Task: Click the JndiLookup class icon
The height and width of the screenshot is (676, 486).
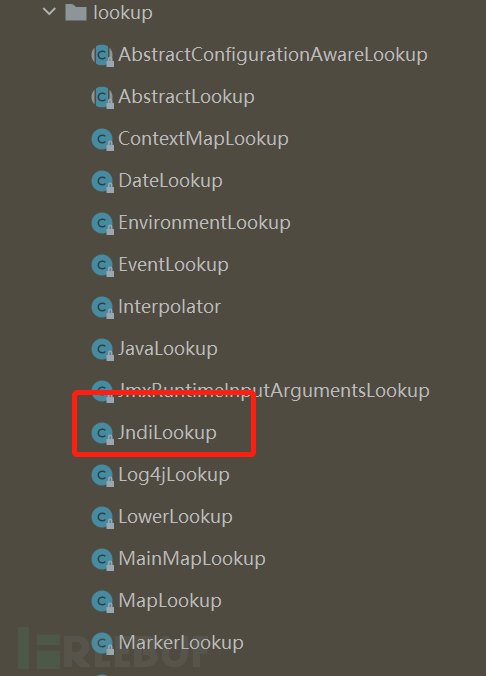Action: 103,433
